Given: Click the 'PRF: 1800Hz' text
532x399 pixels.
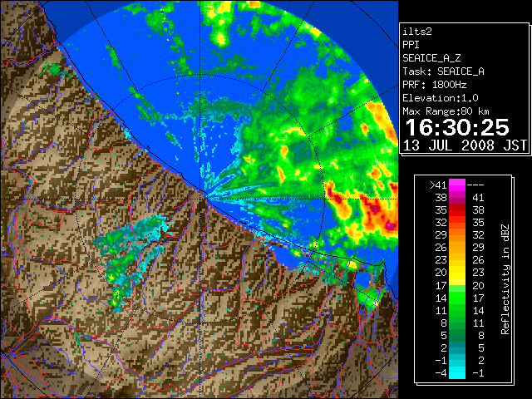Looking at the screenshot, I should [x=435, y=85].
